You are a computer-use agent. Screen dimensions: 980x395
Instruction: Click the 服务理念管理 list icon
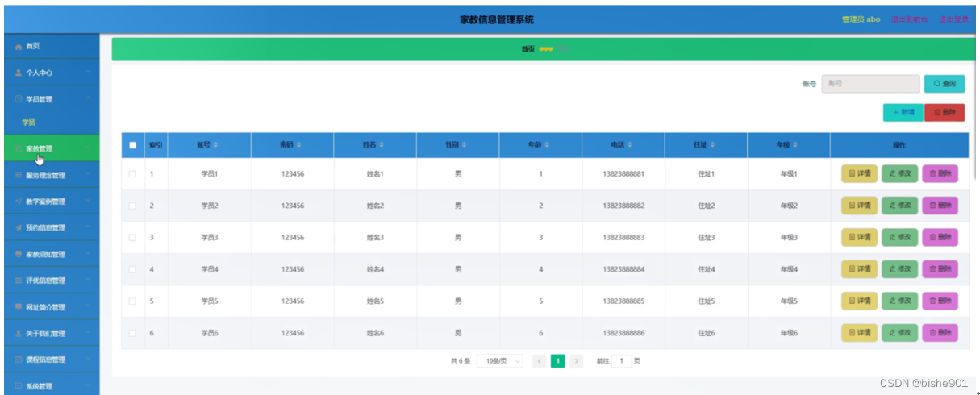pyautogui.click(x=19, y=175)
